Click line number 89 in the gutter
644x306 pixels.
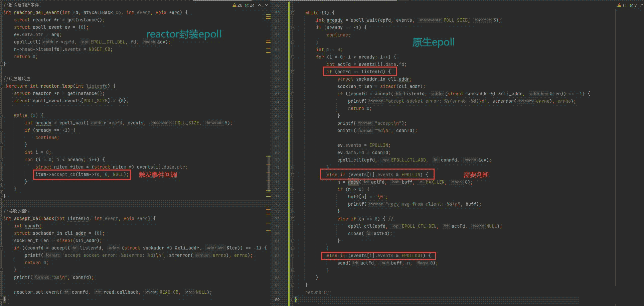click(x=277, y=300)
